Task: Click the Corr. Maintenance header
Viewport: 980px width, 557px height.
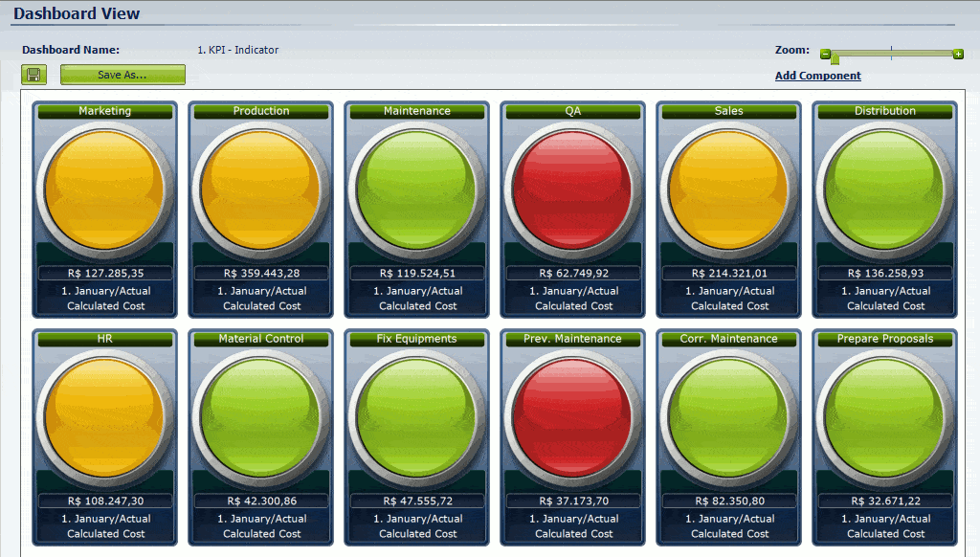Action: pos(728,339)
